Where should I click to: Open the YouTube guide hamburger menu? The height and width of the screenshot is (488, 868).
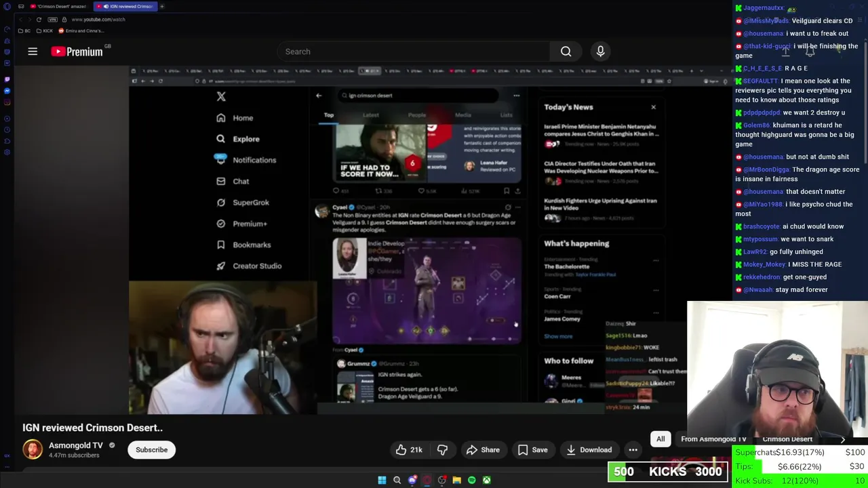tap(33, 52)
